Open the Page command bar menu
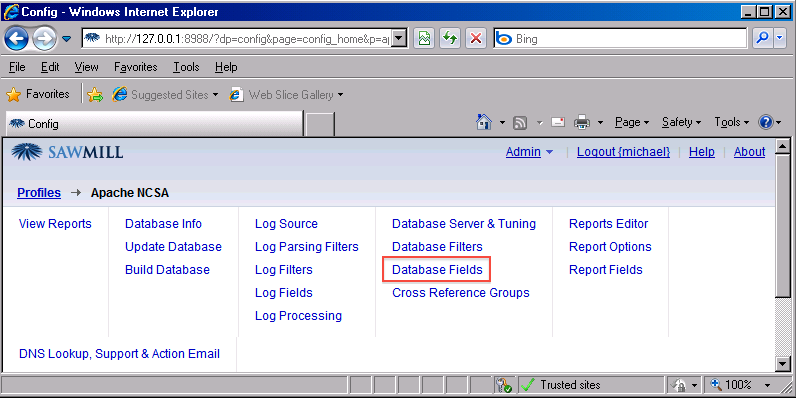Viewport: 796px width, 398px height. click(x=632, y=122)
